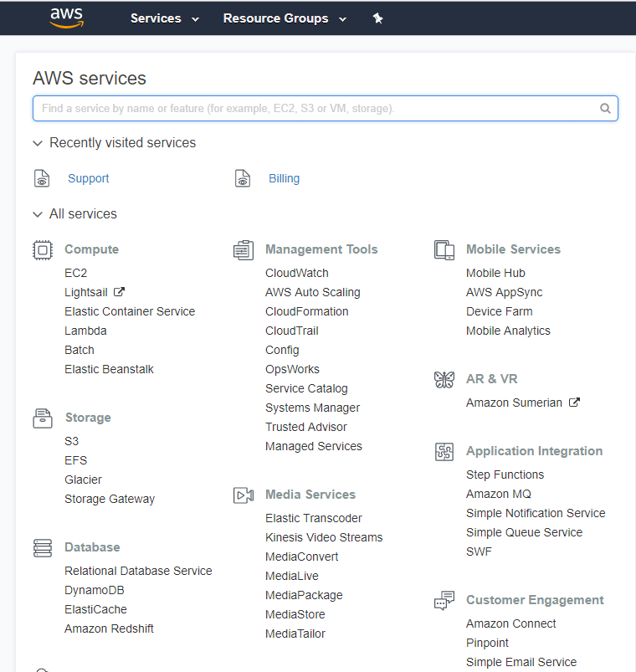Click the AR & VR butterfly icon
The image size is (636, 672).
pos(444,378)
